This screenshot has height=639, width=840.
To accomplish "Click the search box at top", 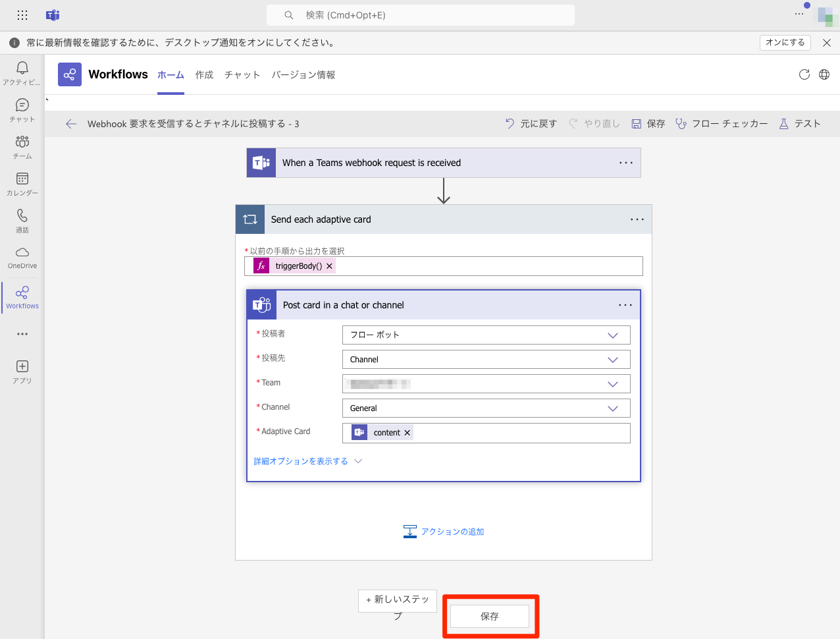I will click(x=421, y=15).
